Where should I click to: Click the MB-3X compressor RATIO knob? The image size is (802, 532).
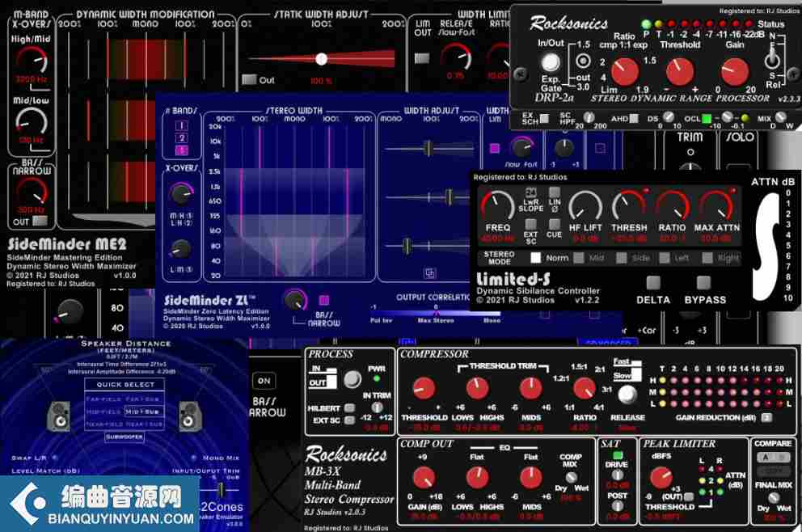pyautogui.click(x=584, y=389)
